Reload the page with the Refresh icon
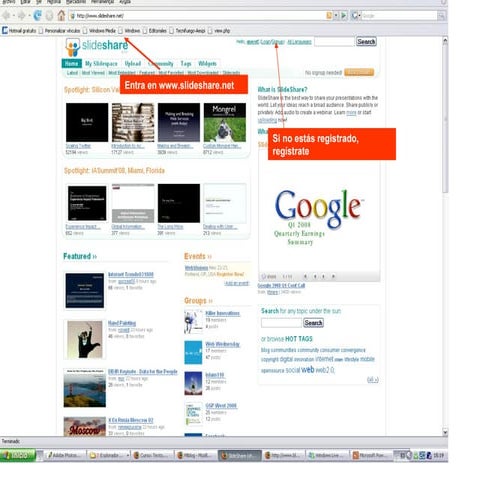The image size is (480, 480). tap(37, 15)
